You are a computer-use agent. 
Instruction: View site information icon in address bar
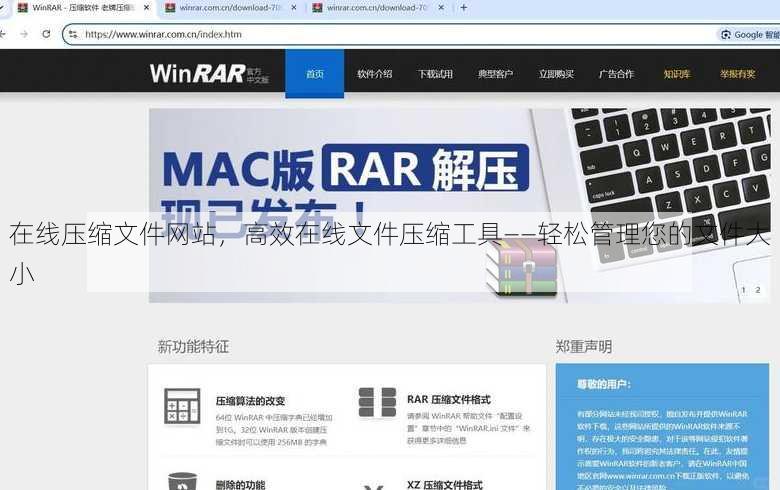[x=73, y=34]
